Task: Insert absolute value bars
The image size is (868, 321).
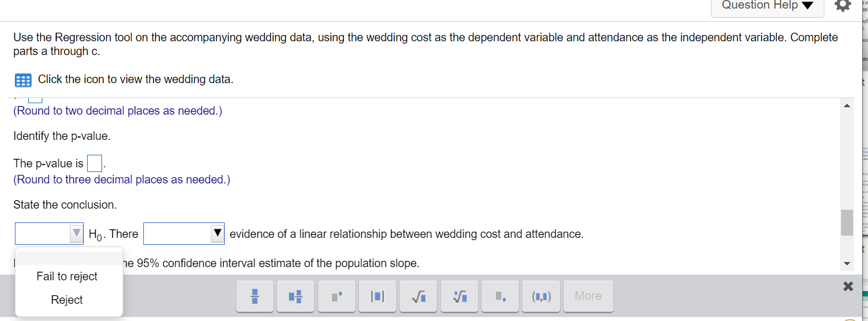Action: pyautogui.click(x=377, y=296)
